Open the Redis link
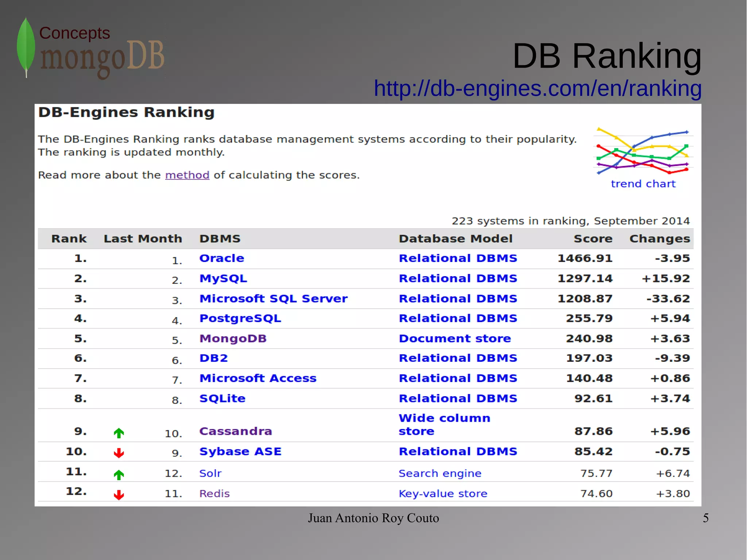This screenshot has width=747, height=560. click(214, 494)
